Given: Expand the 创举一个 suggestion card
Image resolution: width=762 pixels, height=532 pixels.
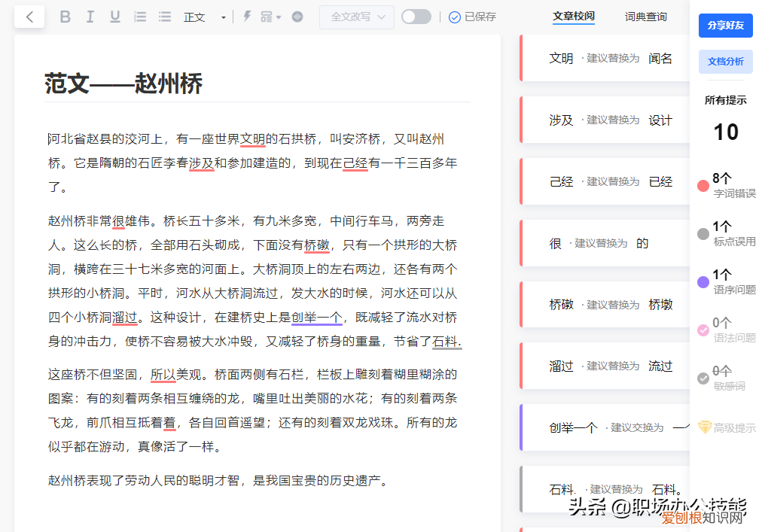Looking at the screenshot, I should tap(602, 427).
